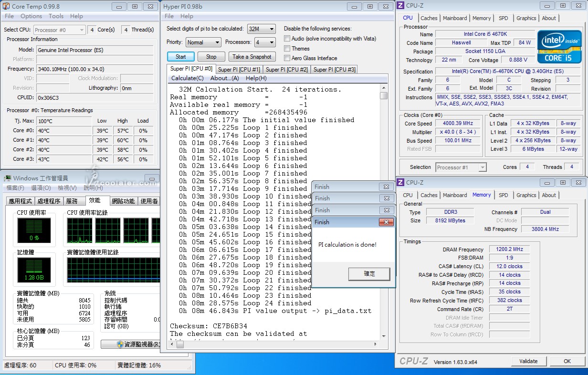Switch to the Super PI [CPU #2] tab
Screen dimensions: 588x375
tap(286, 70)
